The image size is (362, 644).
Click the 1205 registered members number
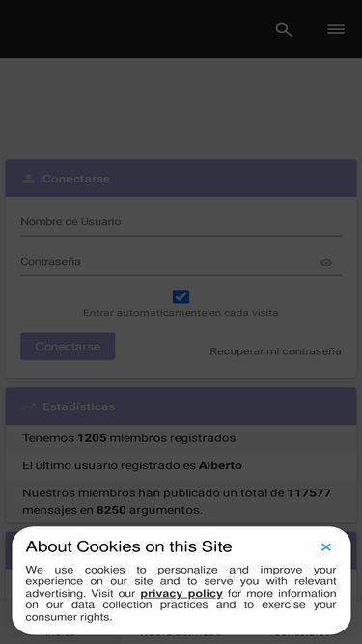tap(92, 438)
